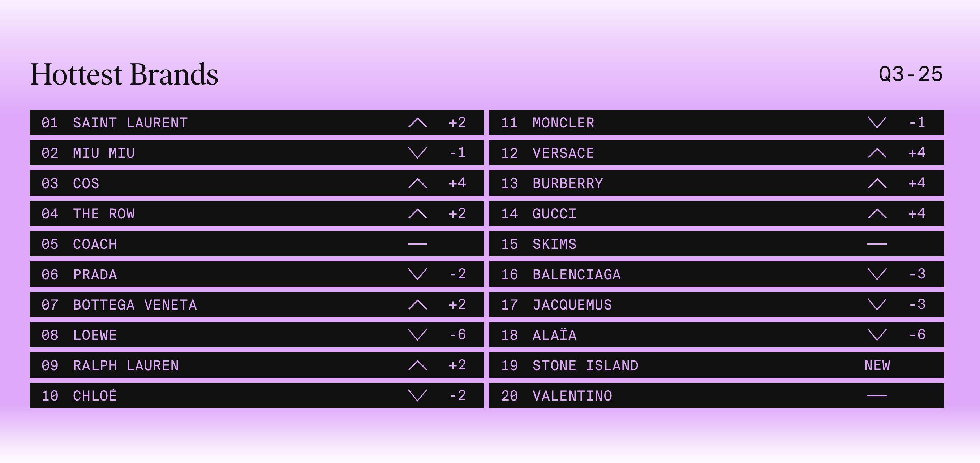
Task: Open the Ralph Lauren entry
Action: [x=125, y=366]
